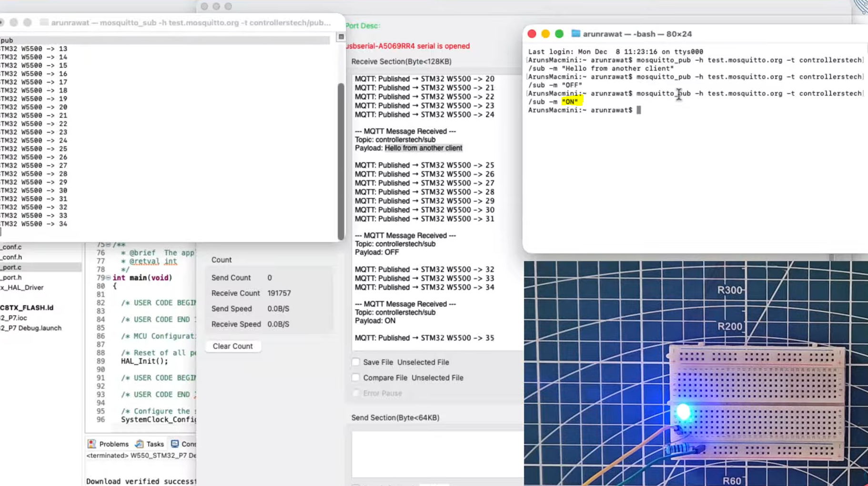Collapse the comment block fold at line 75
Viewport: 868px width, 486px height.
coord(108,244)
